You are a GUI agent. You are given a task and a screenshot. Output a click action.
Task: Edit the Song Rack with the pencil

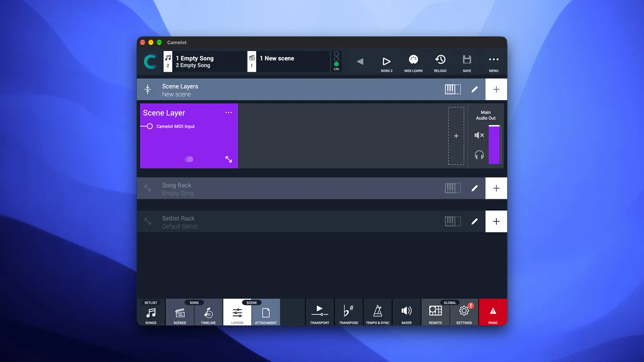(x=475, y=188)
